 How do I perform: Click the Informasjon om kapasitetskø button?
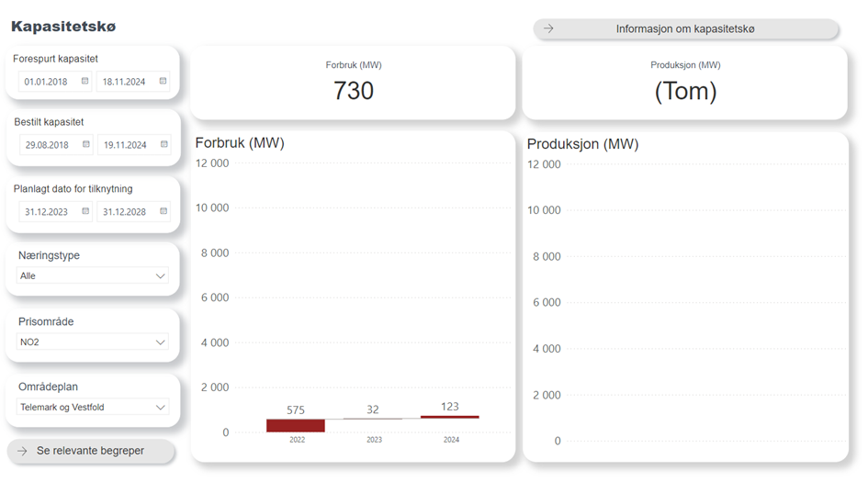[685, 29]
